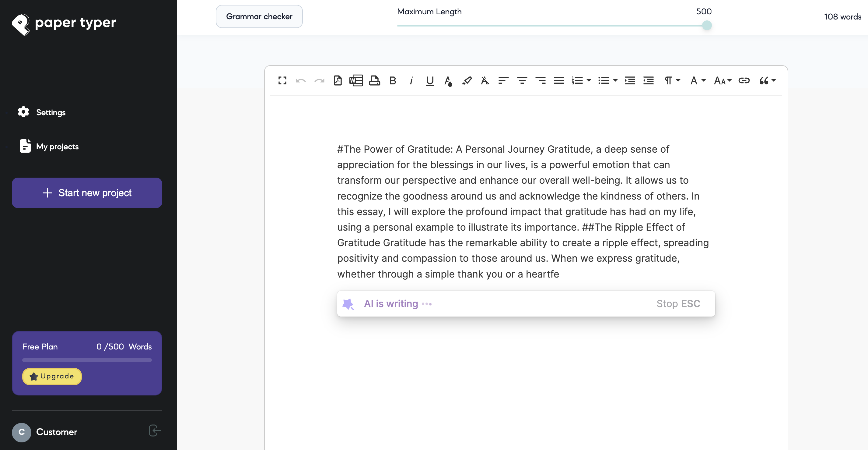Toggle text alignment options
This screenshot has width=868, height=450.
tap(503, 80)
